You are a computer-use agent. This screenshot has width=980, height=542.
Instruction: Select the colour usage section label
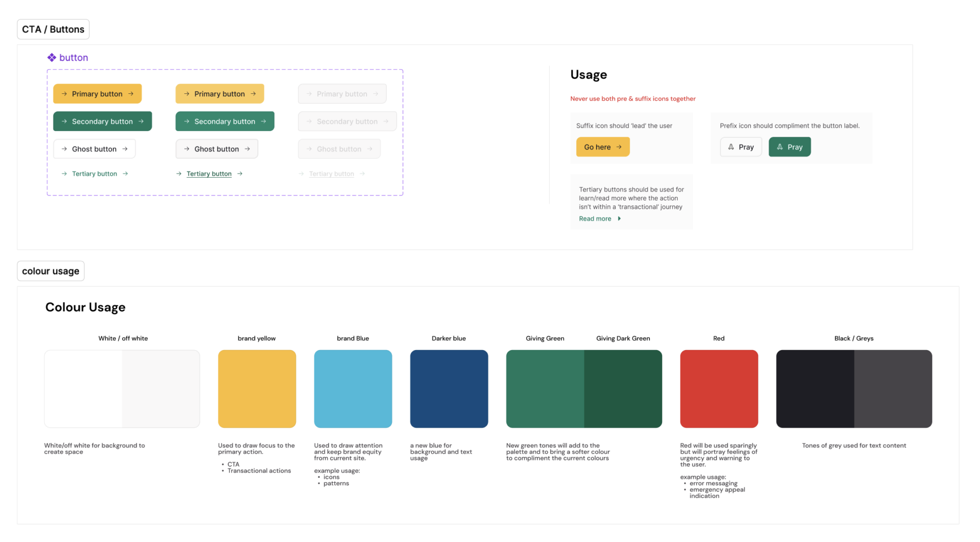click(x=51, y=271)
